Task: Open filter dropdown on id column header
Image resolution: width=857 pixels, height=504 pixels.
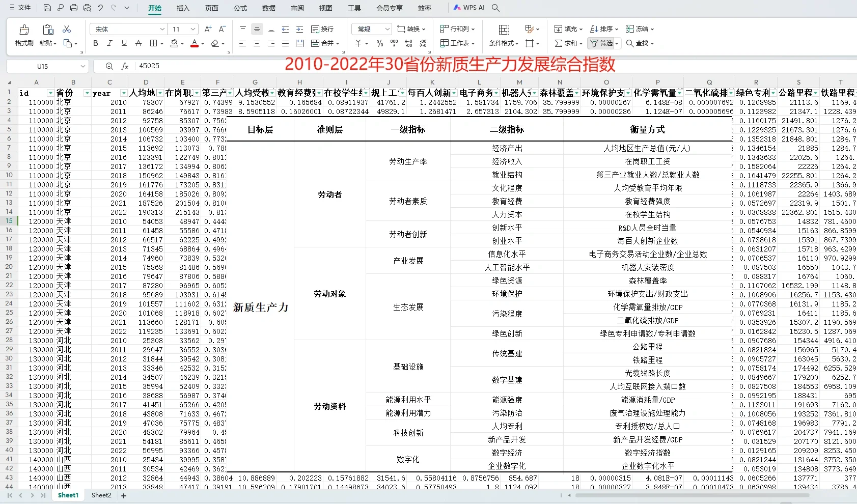Action: click(50, 93)
